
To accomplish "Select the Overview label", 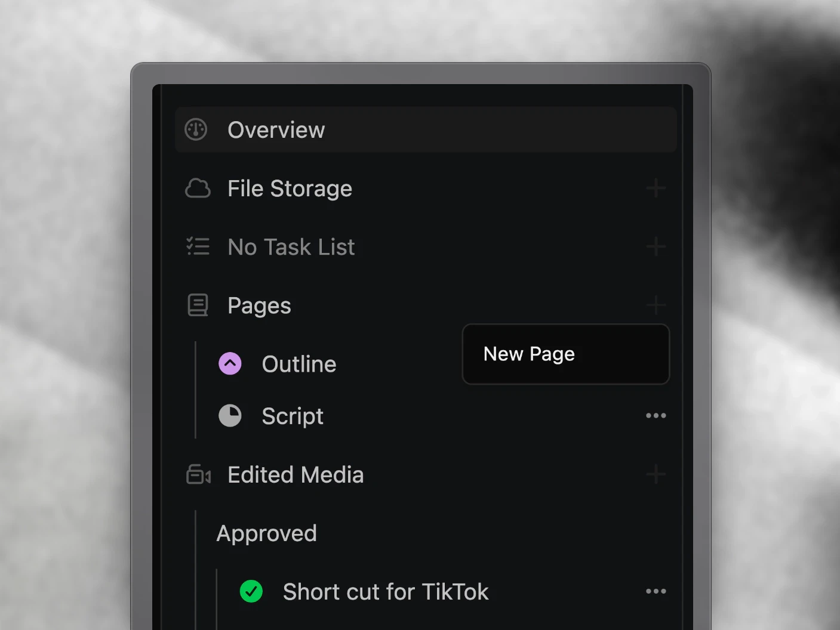I will coord(276,130).
